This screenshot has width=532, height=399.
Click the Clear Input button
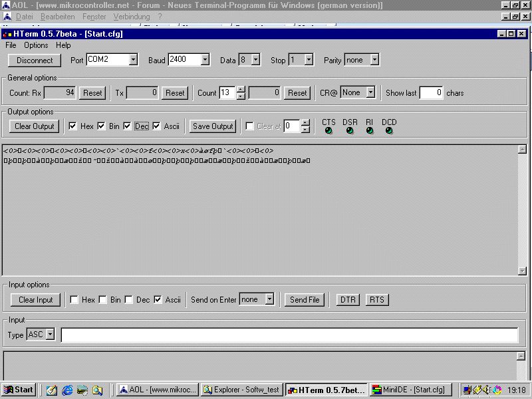tap(36, 300)
